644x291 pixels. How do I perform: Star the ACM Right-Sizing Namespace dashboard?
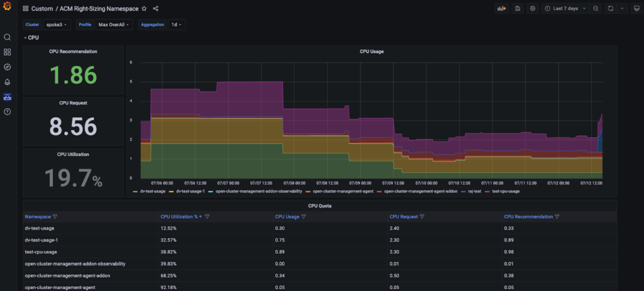(x=144, y=9)
